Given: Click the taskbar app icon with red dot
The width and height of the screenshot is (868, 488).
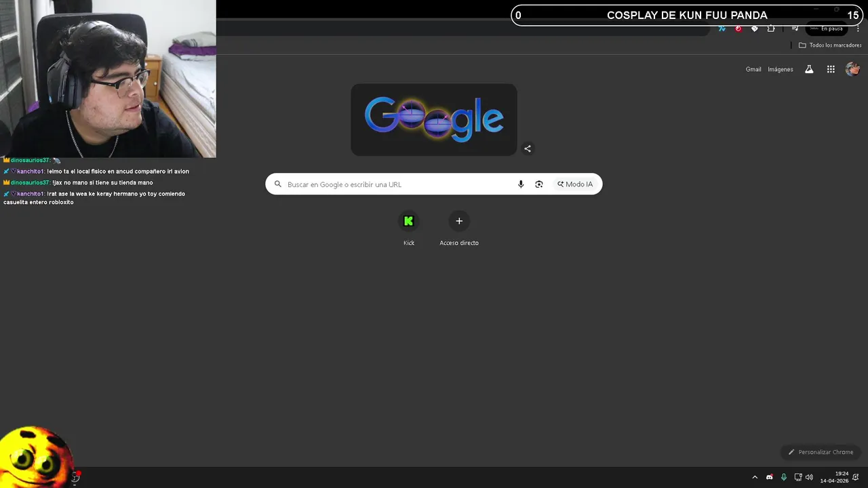Looking at the screenshot, I should pos(75,477).
